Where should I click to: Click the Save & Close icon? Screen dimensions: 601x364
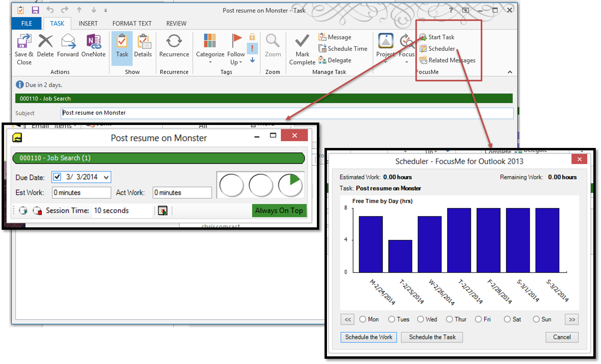coord(24,42)
